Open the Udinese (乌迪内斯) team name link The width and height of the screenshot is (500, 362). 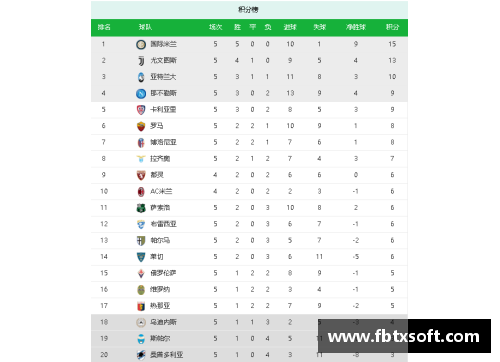(x=163, y=322)
